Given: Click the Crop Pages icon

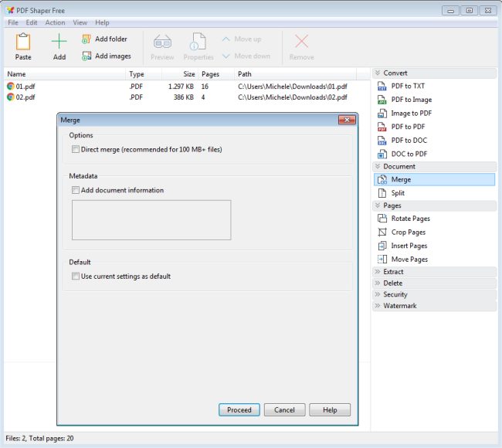Looking at the screenshot, I should pyautogui.click(x=382, y=232).
